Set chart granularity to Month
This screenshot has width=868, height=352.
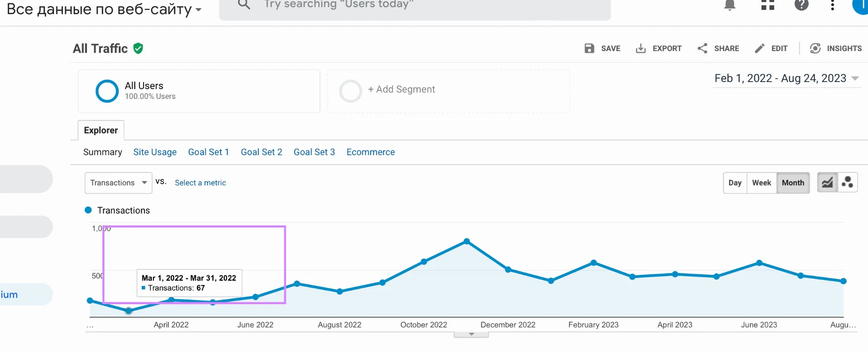click(x=793, y=183)
